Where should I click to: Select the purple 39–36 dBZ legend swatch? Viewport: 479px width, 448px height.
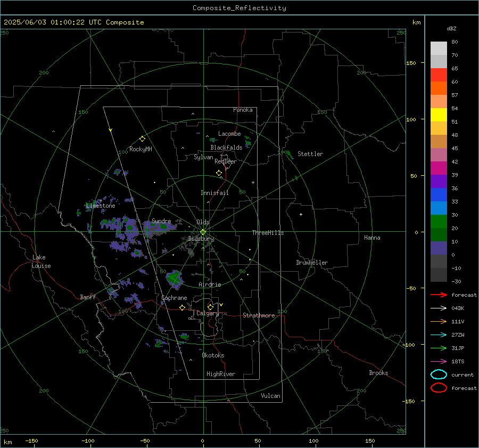[439, 182]
